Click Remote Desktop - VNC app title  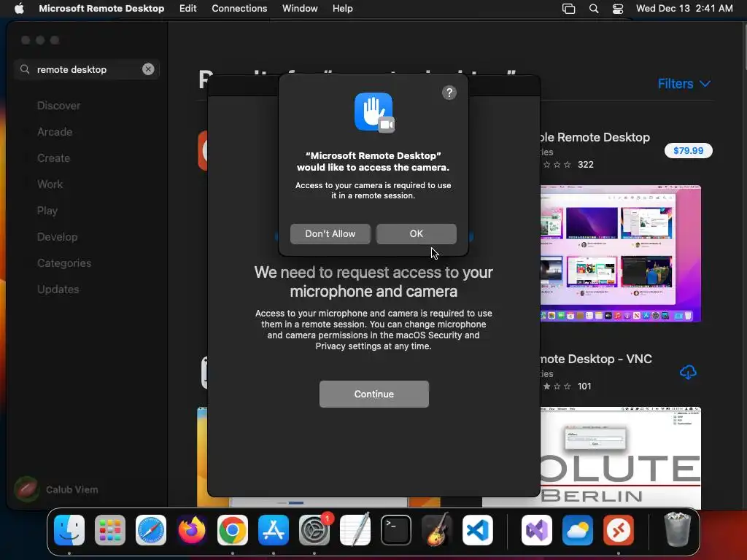596,359
